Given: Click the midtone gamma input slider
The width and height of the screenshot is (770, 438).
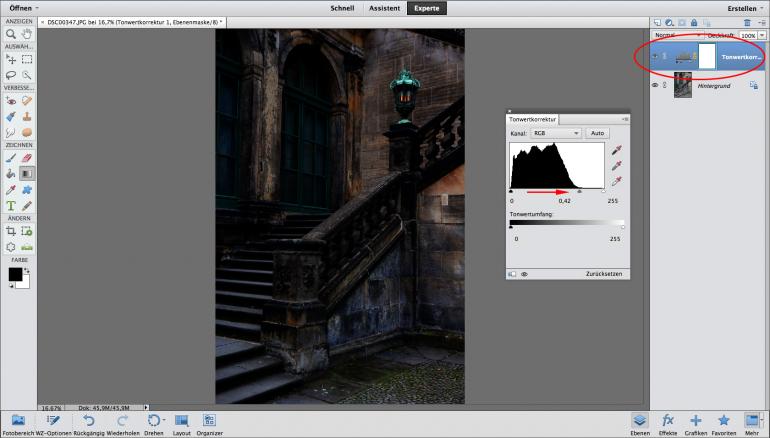Looking at the screenshot, I should point(579,192).
